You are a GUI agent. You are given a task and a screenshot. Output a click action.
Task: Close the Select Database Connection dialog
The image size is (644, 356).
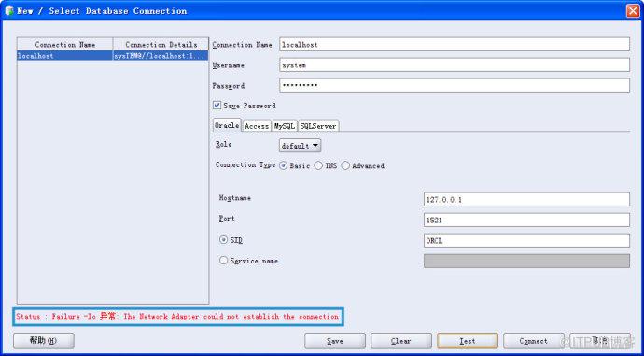[633, 10]
